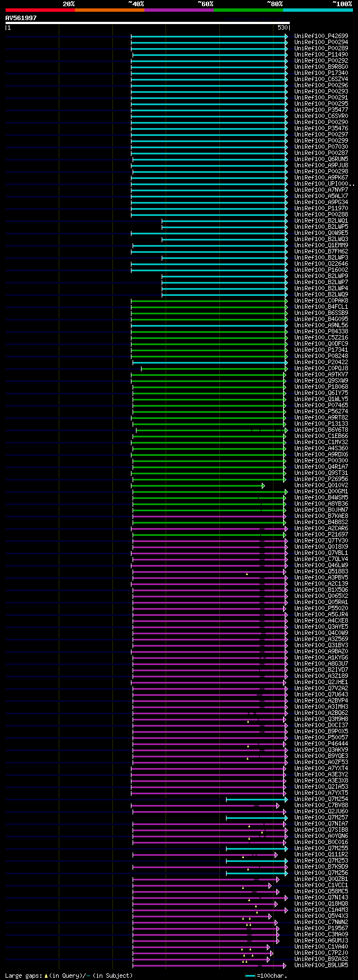The image size is (358, 980).
Task: Select hit label UniRef100_Q111R2
Action: point(321,855)
